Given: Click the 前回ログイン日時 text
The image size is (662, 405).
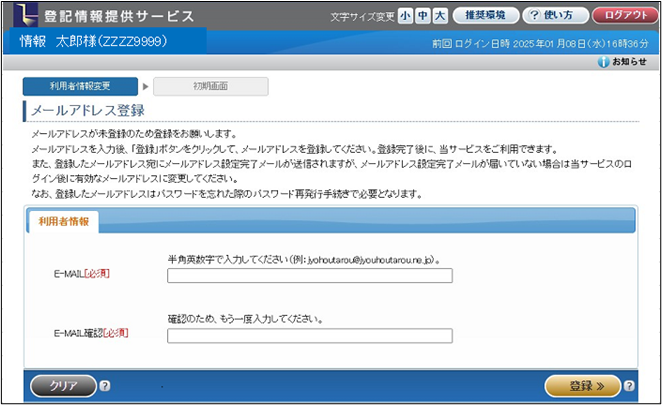Looking at the screenshot, I should tap(540, 43).
